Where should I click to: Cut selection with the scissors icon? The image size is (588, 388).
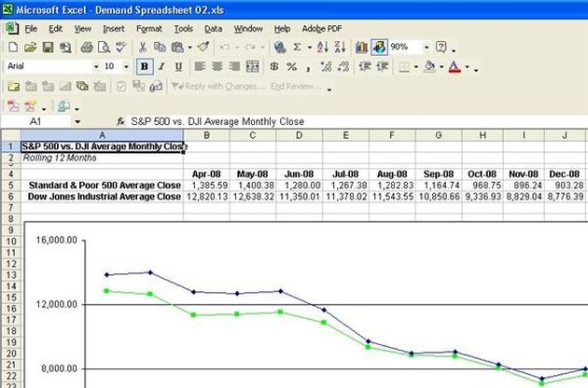143,48
